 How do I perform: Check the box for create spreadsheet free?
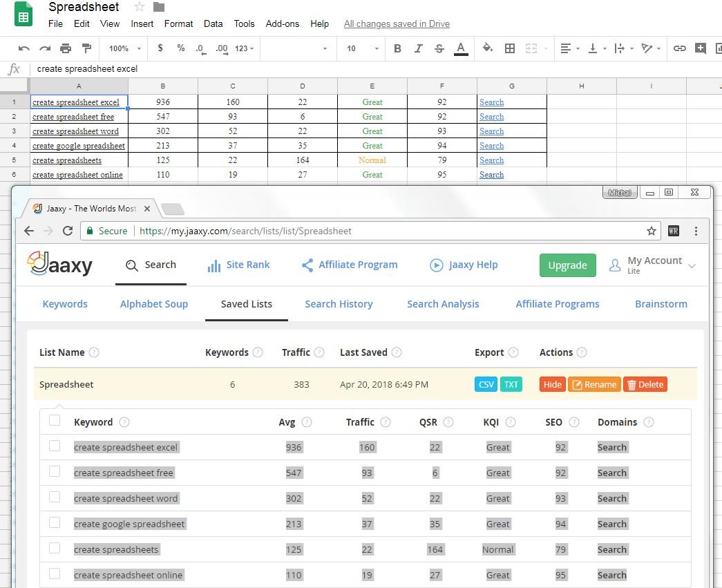click(x=55, y=471)
